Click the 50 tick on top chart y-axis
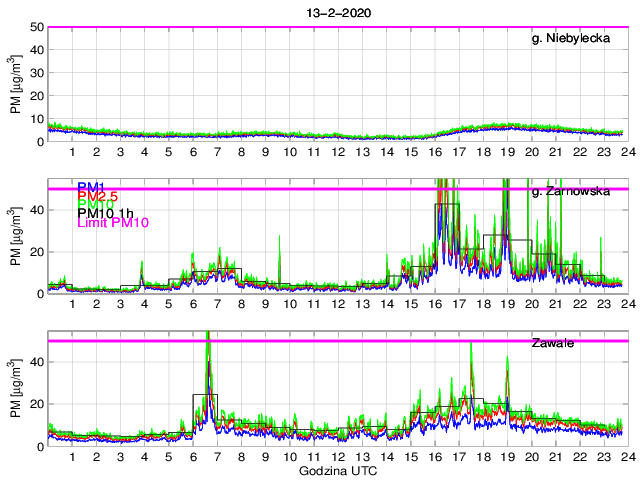640x480 pixels. point(36,27)
